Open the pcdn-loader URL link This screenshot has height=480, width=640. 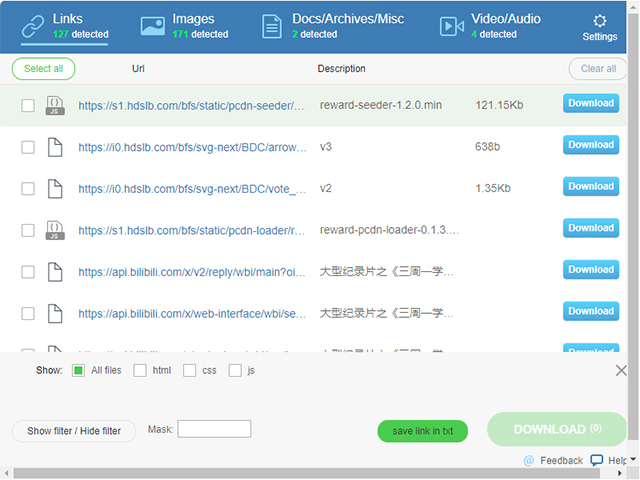pyautogui.click(x=191, y=231)
